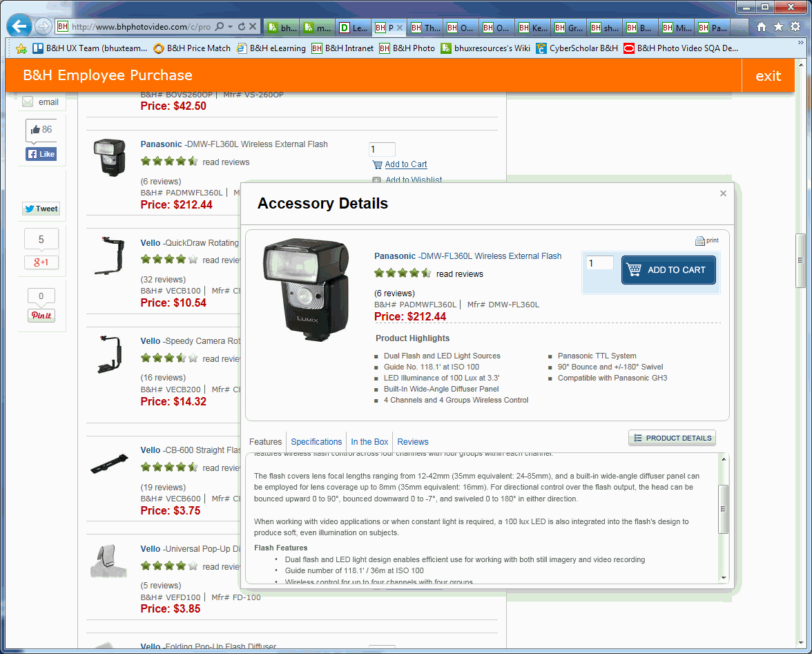812x654 pixels.
Task: Click the quantity field in the popup
Action: pos(599,263)
